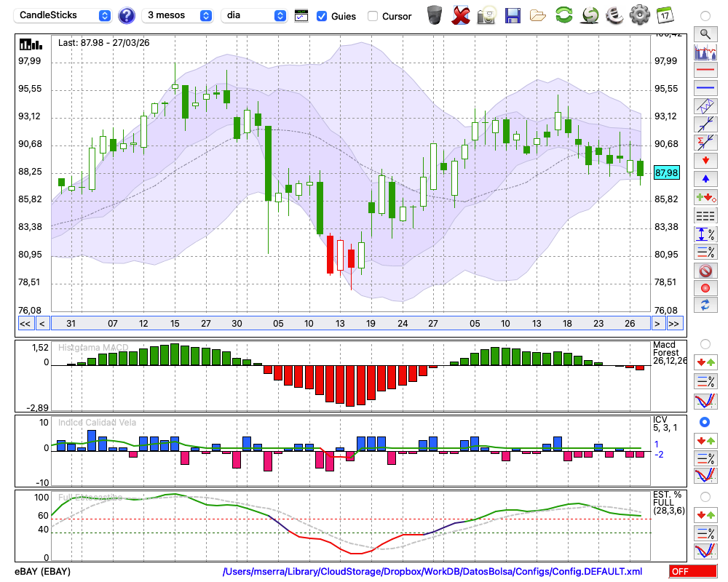This screenshot has height=582, width=728.
Task: Click ICV panel indicator curve button
Action: coord(705,476)
